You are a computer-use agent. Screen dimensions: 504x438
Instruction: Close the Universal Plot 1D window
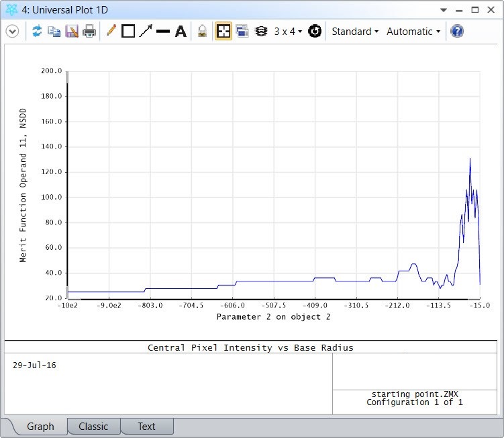(491, 9)
